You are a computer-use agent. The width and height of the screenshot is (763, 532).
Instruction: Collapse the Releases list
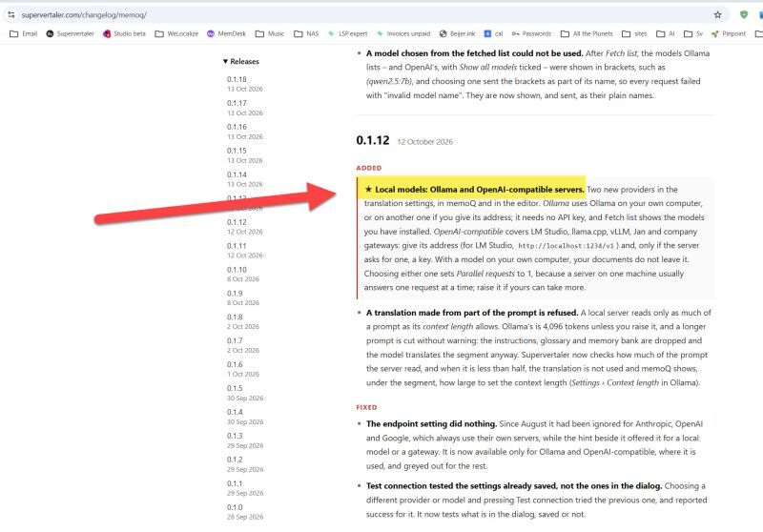click(241, 61)
